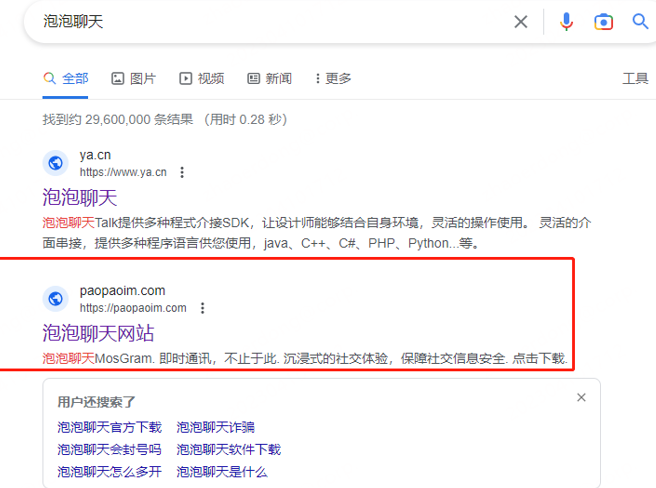Click the https://paopaoim.com URL text
Screen dimensions: 656x488
click(x=133, y=308)
